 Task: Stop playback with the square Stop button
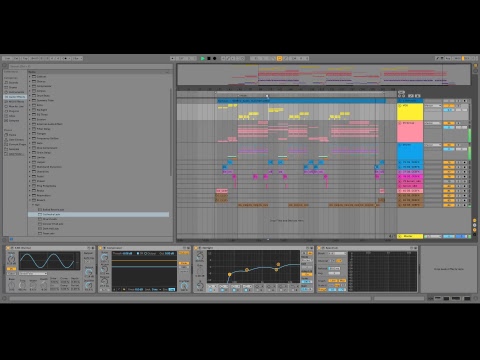pyautogui.click(x=209, y=58)
